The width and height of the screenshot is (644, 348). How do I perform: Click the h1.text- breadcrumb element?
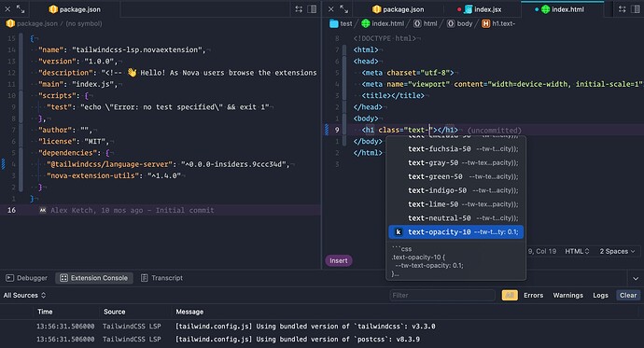click(x=498, y=23)
